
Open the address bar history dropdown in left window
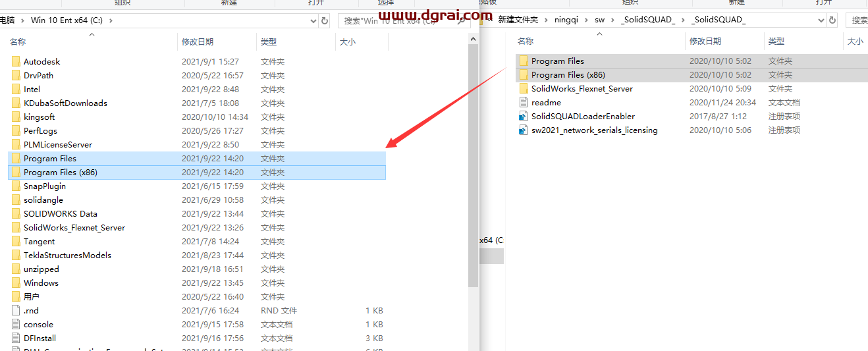click(313, 20)
